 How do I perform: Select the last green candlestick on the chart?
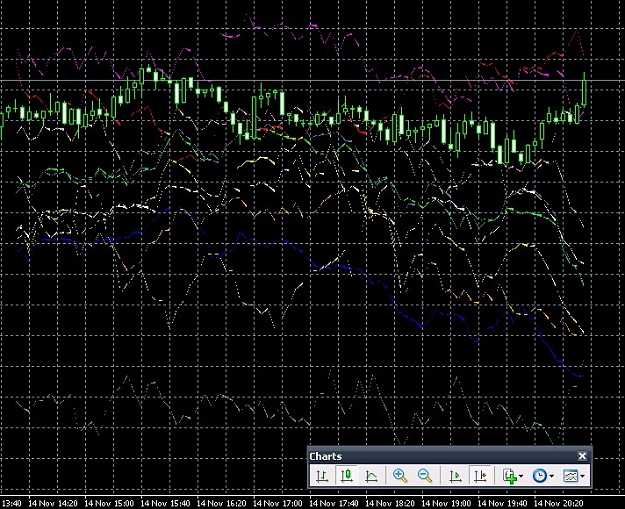[585, 92]
